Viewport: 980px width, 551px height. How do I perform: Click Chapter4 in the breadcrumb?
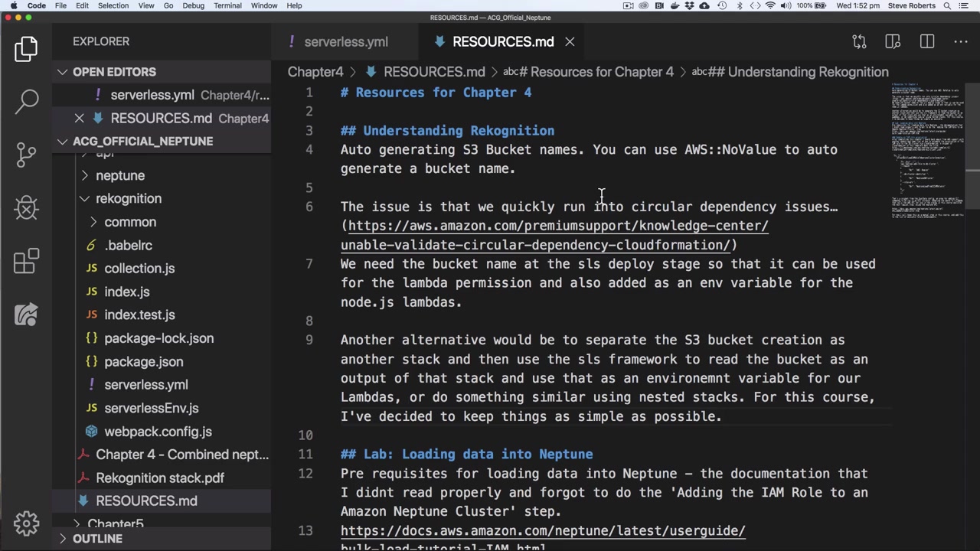(x=315, y=72)
